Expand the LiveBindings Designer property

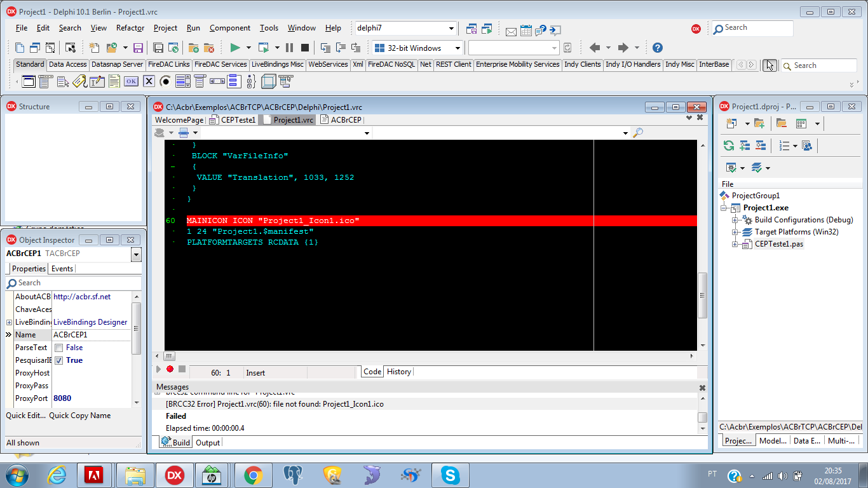(x=9, y=322)
